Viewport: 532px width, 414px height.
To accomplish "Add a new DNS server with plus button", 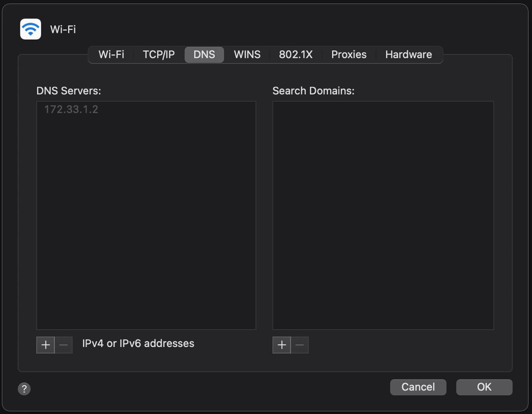I will click(x=45, y=345).
